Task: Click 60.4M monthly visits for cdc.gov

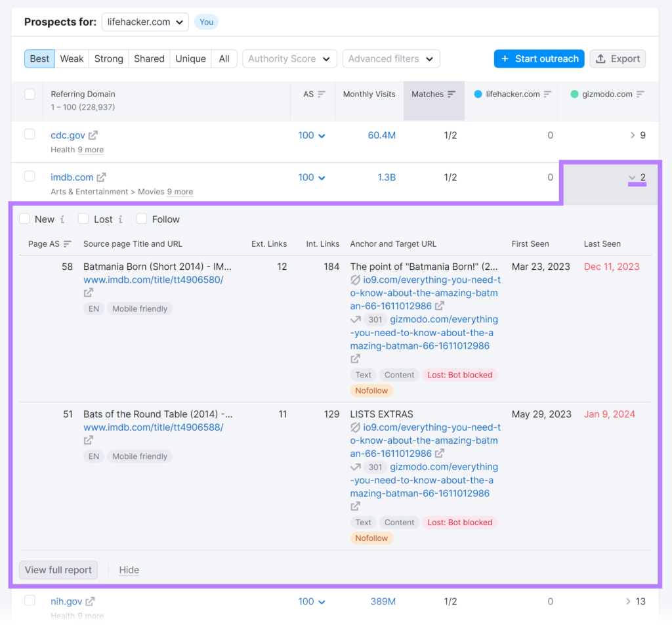Action: tap(381, 135)
